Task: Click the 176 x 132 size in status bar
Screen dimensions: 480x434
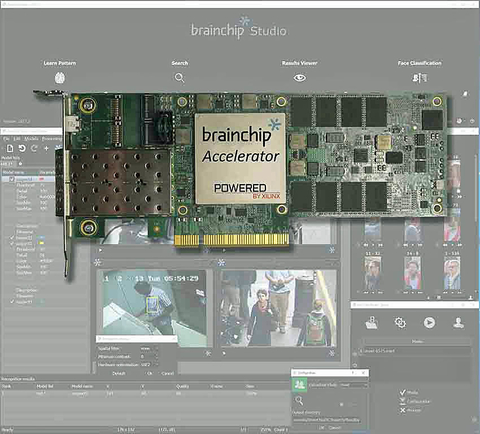Action: click(x=126, y=430)
